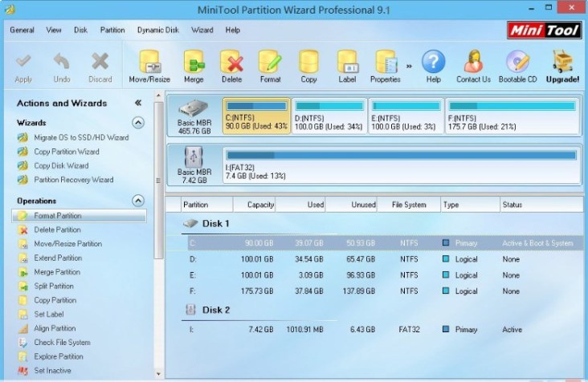Click the Disk 1 hard drive icon in map
The width and height of the screenshot is (588, 382).
coord(194,108)
